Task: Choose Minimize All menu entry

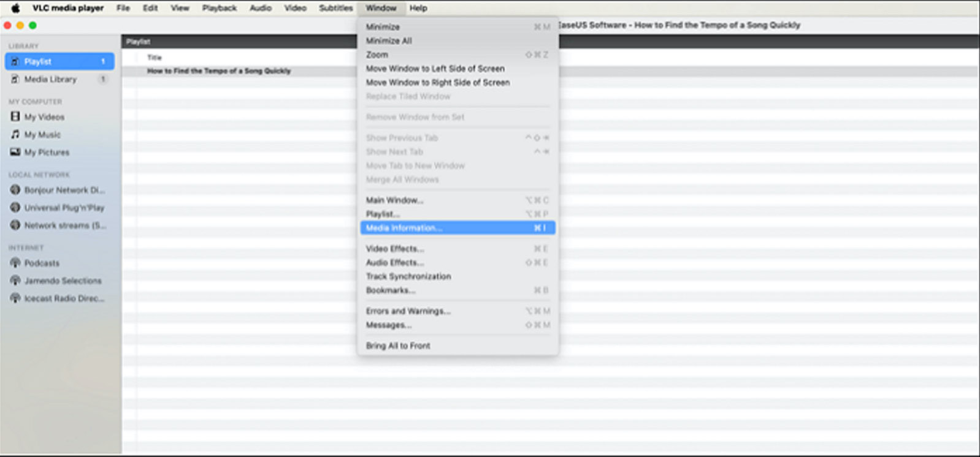Action: coord(457,40)
